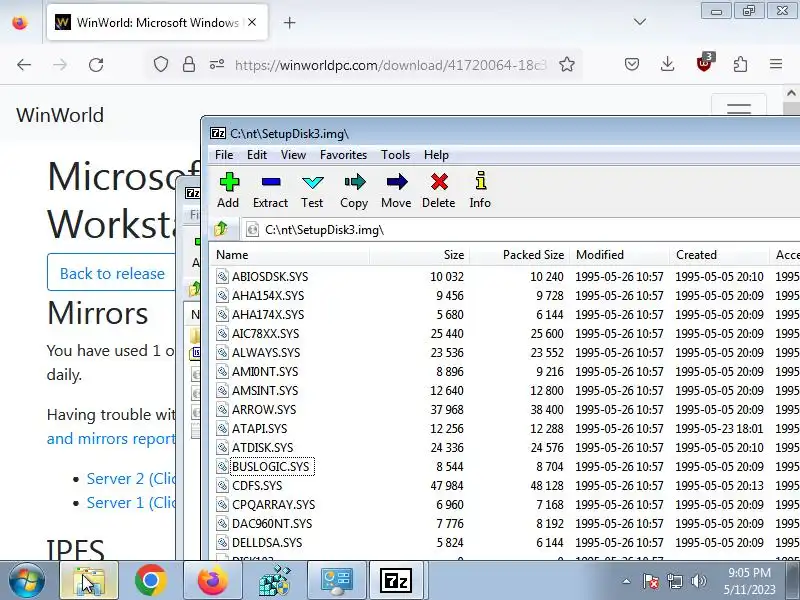Screen dimensions: 800x600
Task: Sort by Created column header
Action: [x=719, y=255]
